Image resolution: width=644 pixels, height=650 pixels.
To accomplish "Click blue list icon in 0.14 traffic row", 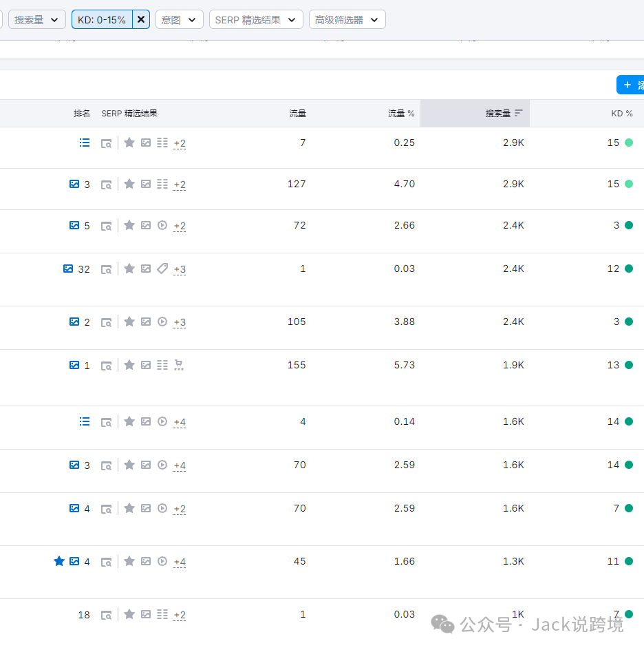I will [x=85, y=421].
